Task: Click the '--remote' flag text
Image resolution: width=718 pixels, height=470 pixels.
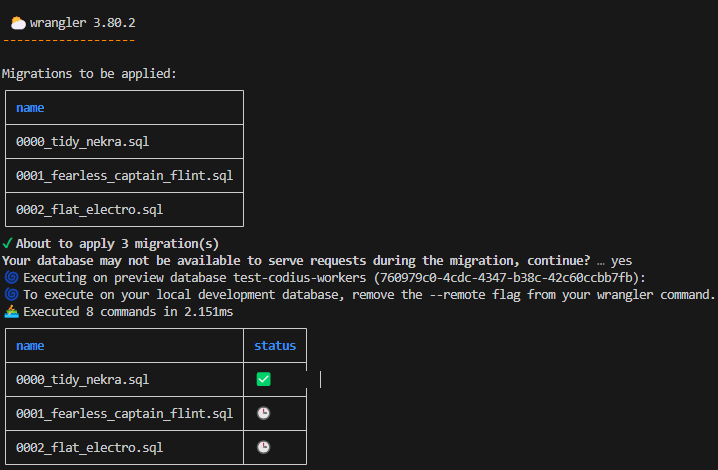Action: click(x=457, y=295)
